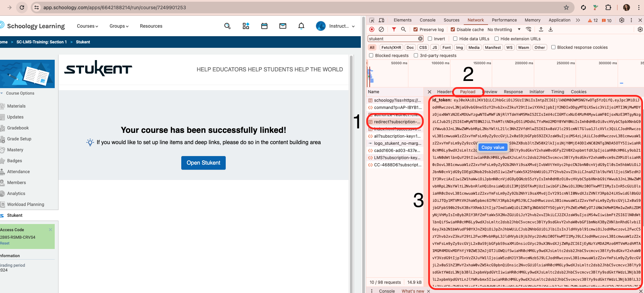Open Schoology search magnifier icon
The image size is (644, 293).
click(x=227, y=26)
